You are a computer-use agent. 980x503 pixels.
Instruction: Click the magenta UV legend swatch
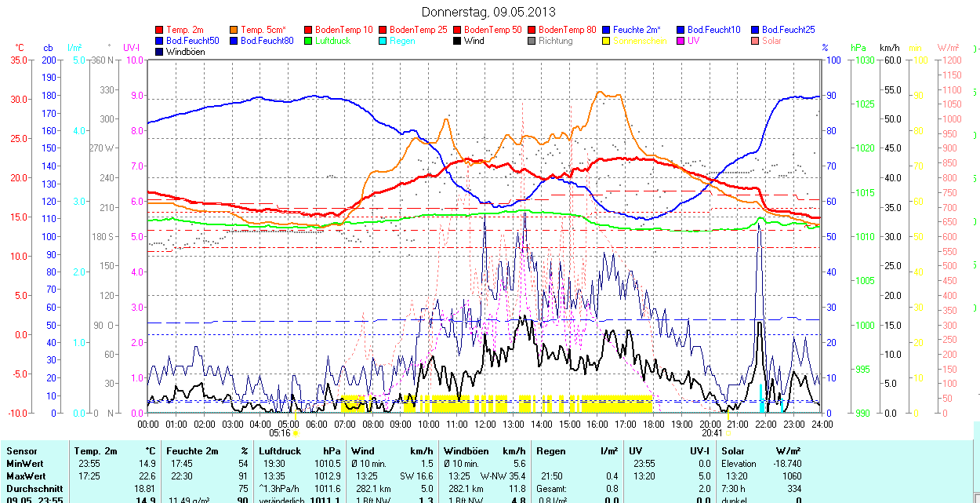point(681,41)
